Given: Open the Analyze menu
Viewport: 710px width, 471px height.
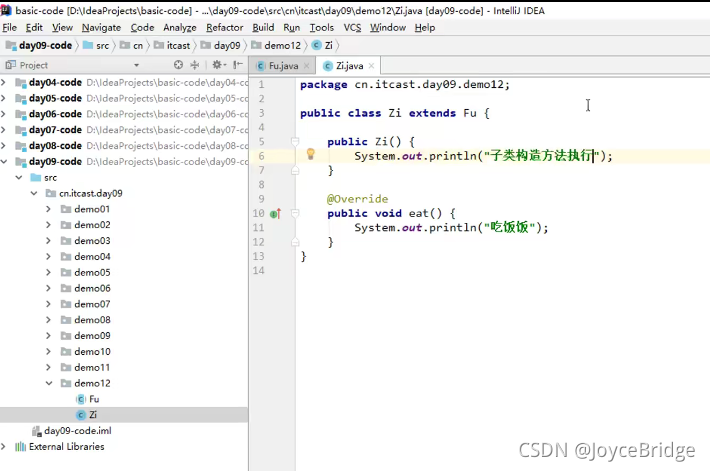Looking at the screenshot, I should 180,28.
